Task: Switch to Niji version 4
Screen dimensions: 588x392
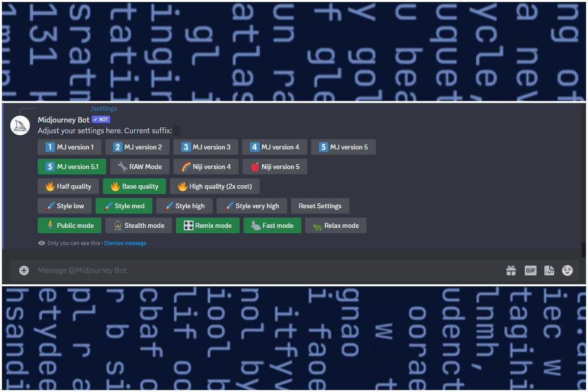Action: (x=206, y=167)
